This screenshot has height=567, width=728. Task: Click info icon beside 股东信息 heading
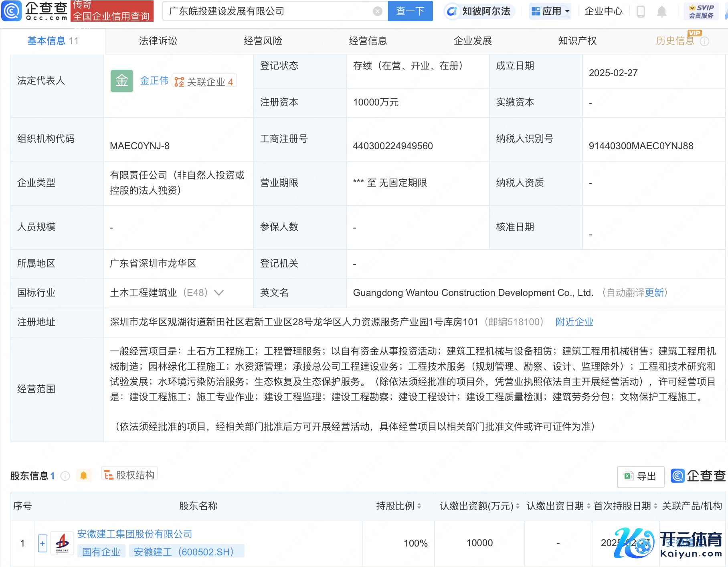(x=65, y=476)
